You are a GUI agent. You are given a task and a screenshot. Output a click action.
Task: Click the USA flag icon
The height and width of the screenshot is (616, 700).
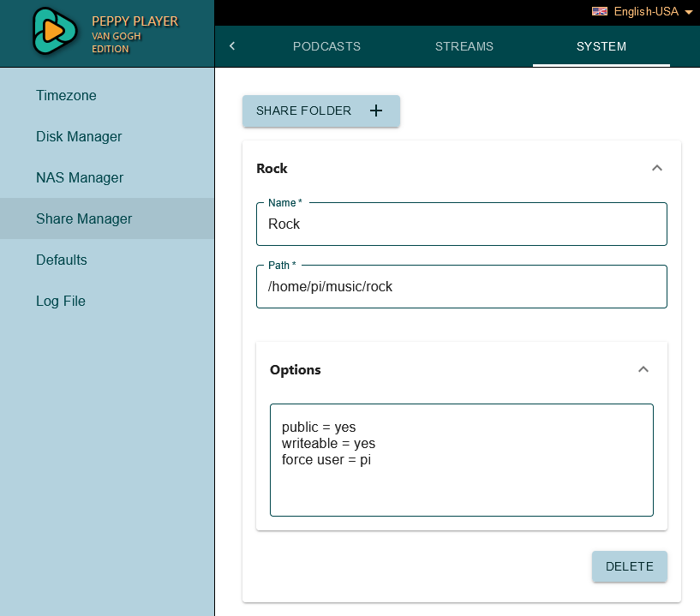(x=600, y=12)
